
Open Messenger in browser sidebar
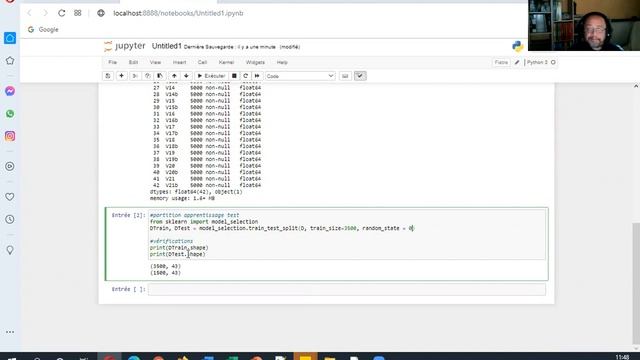coord(10,91)
